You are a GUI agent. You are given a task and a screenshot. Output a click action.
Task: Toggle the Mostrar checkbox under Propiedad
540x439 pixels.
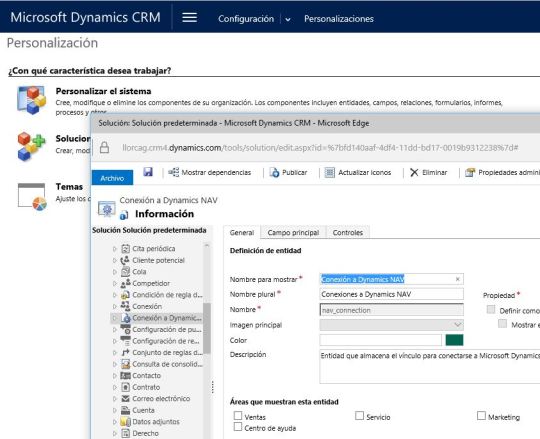tap(502, 324)
